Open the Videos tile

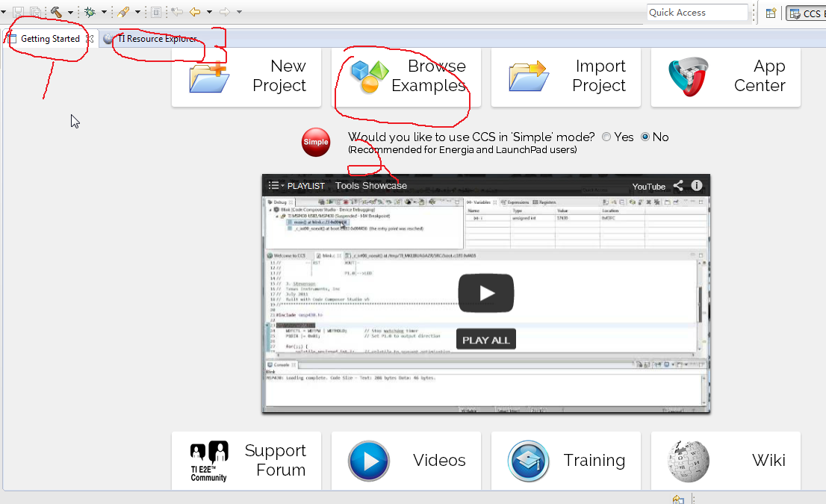(x=406, y=460)
